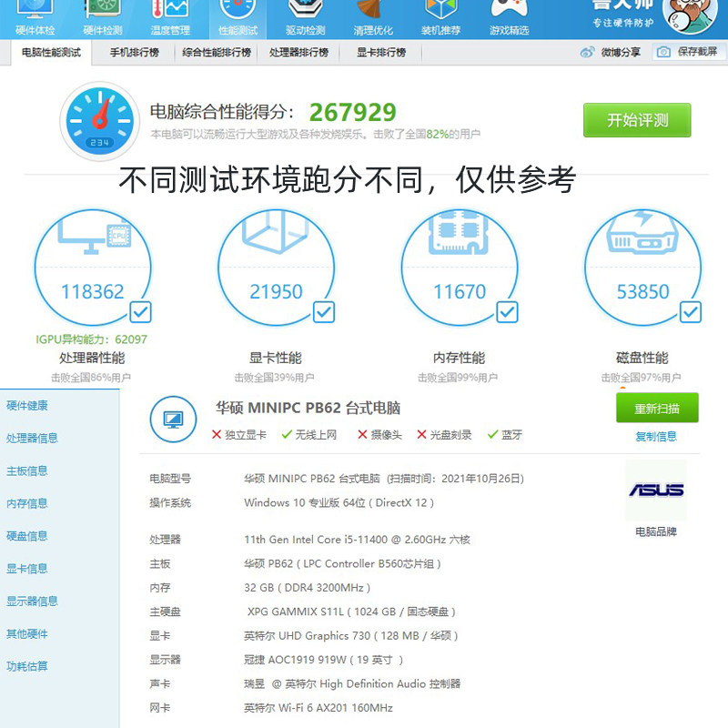Viewport: 728px width, 728px height.
Task: Toggle the memory performance checkbox
Action: tap(507, 312)
